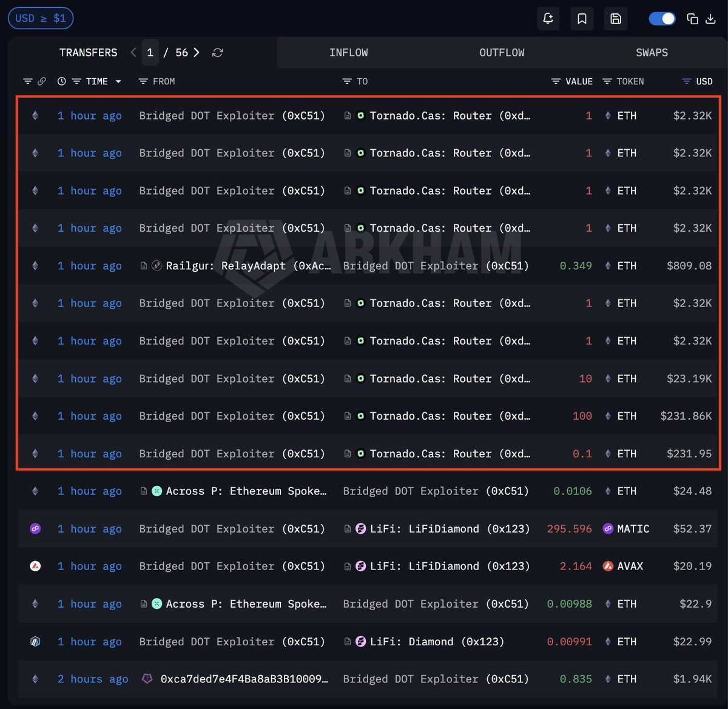Click the page number field showing 1
Viewport: 728px width, 709px height.
tap(150, 53)
